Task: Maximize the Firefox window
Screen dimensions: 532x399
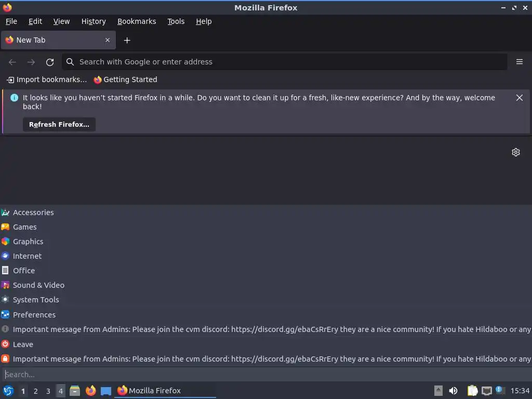Action: 514,7
